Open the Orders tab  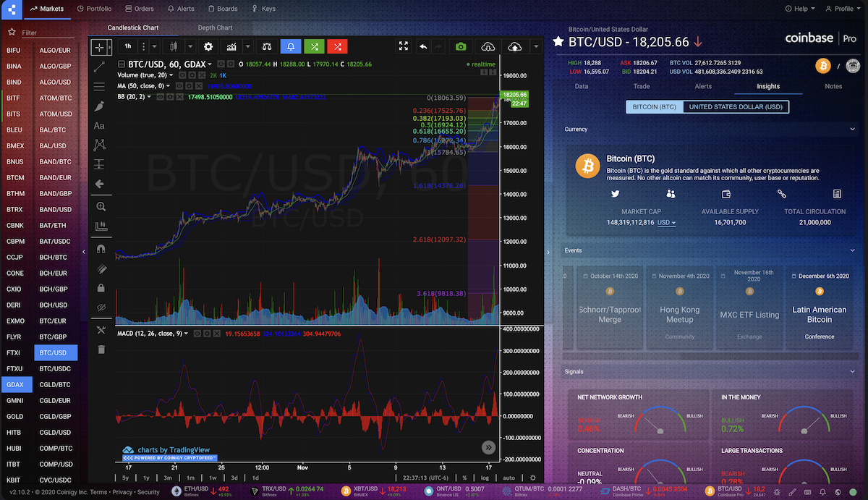[x=139, y=9]
